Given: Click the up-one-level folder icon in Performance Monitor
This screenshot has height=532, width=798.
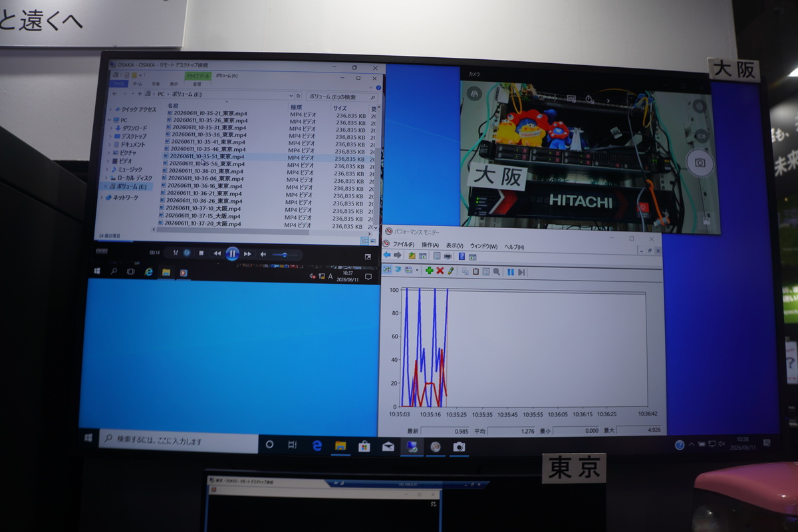Looking at the screenshot, I should 412,255.
